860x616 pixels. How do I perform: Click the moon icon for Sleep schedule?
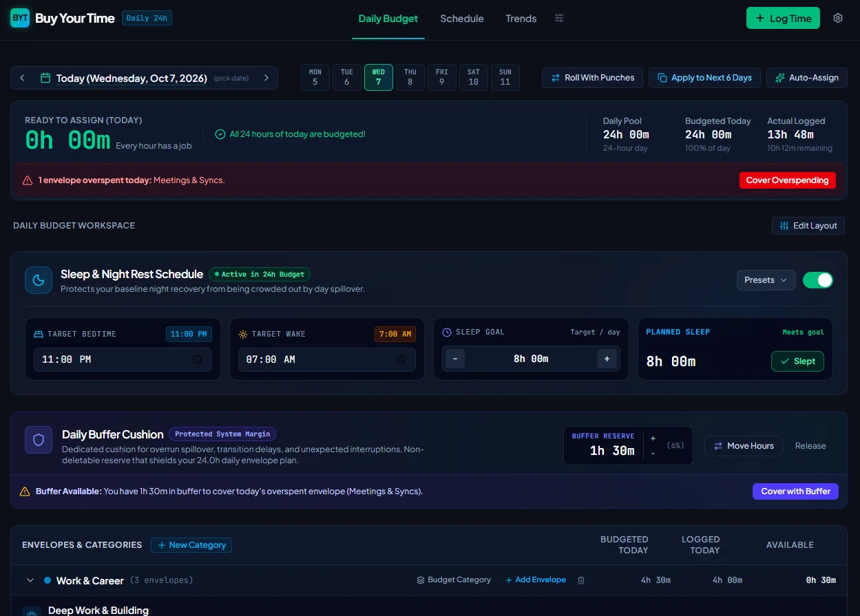tap(39, 280)
